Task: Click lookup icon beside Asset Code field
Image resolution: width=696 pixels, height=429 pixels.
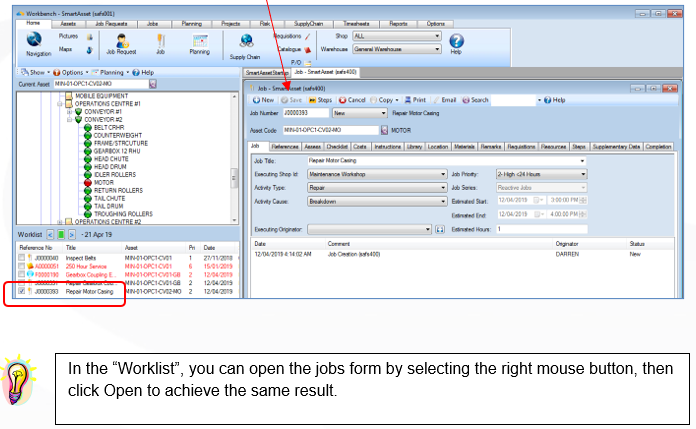Action: pyautogui.click(x=384, y=130)
